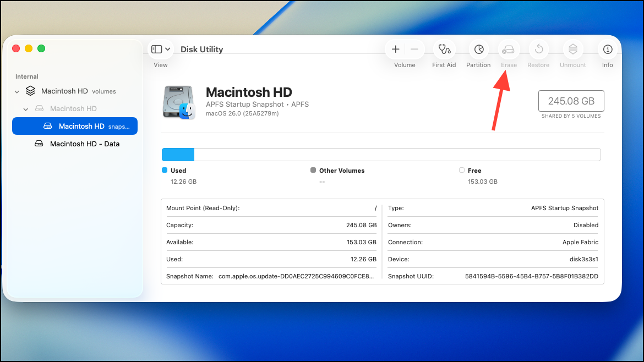
Task: Click the 12.26 GB used legend value
Action: 184,182
